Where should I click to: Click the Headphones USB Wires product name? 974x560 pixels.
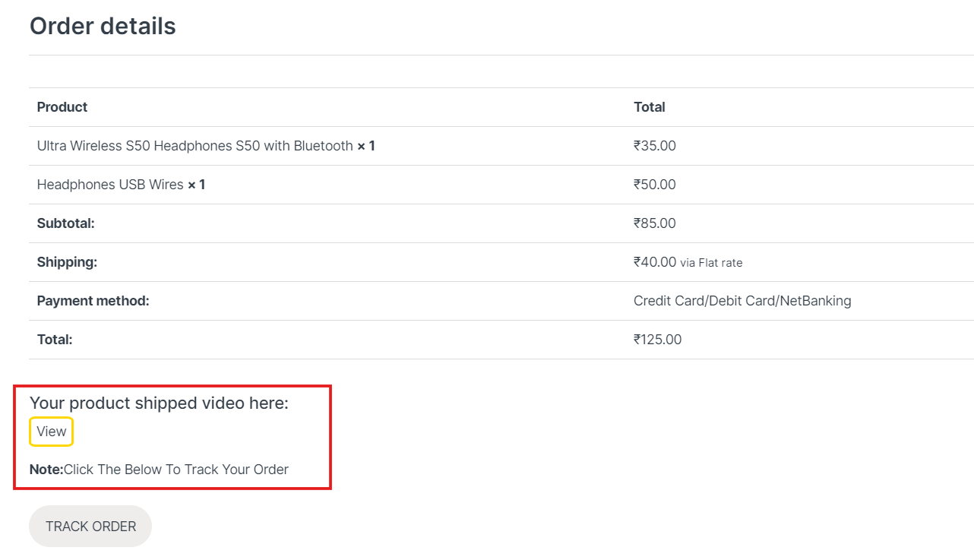point(110,185)
